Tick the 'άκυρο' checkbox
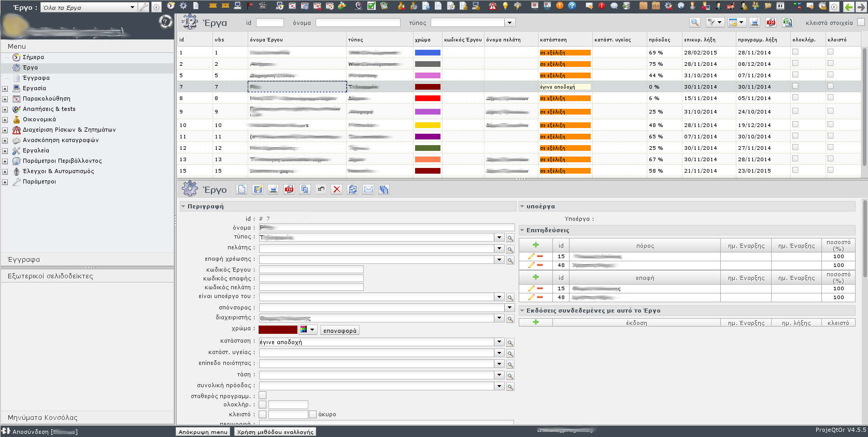 pos(312,414)
